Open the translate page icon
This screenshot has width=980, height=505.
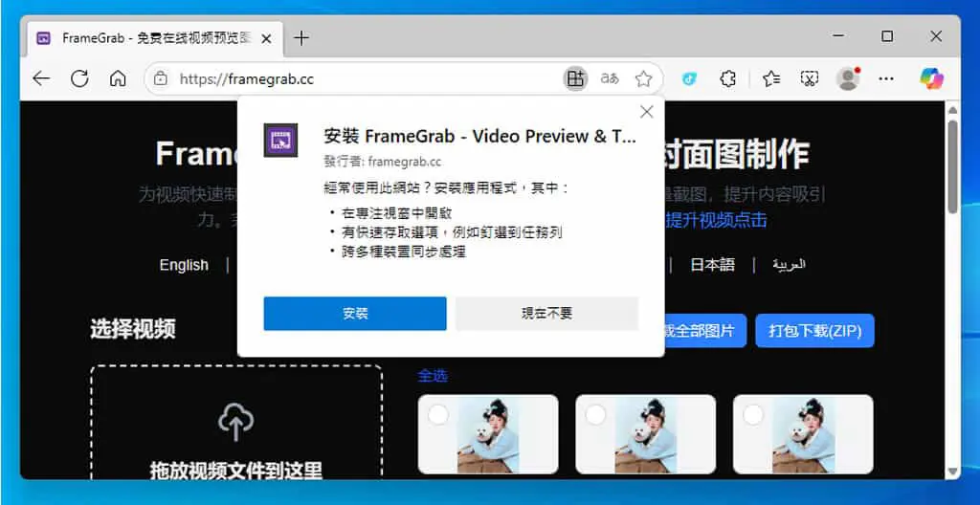pos(610,78)
